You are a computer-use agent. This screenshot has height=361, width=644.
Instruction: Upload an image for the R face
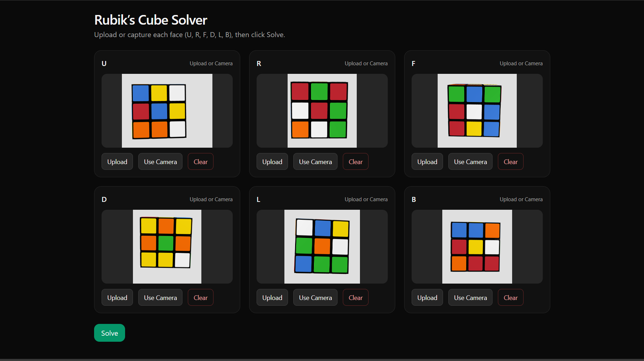[x=272, y=162]
